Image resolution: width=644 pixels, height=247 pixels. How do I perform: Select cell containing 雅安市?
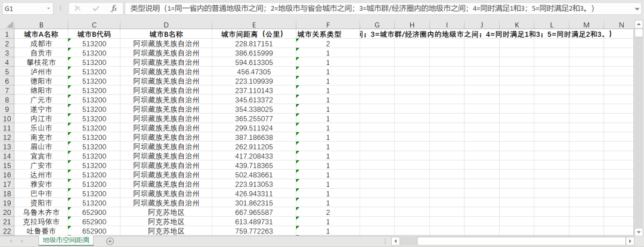point(42,184)
